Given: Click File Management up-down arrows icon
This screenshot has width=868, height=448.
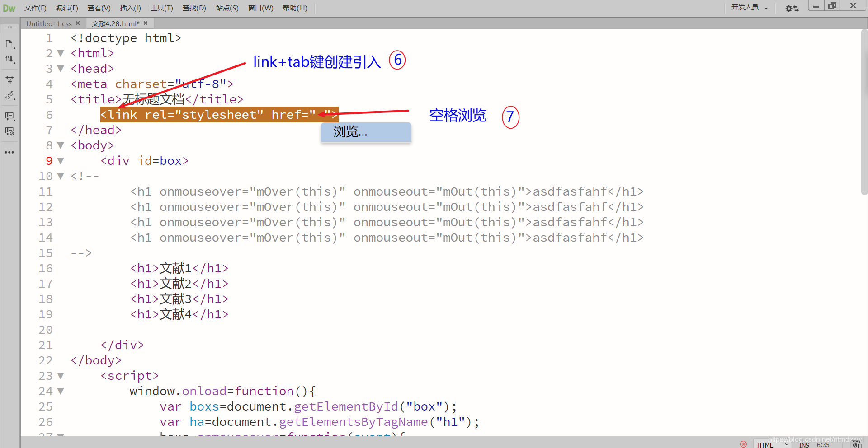Looking at the screenshot, I should tap(9, 59).
